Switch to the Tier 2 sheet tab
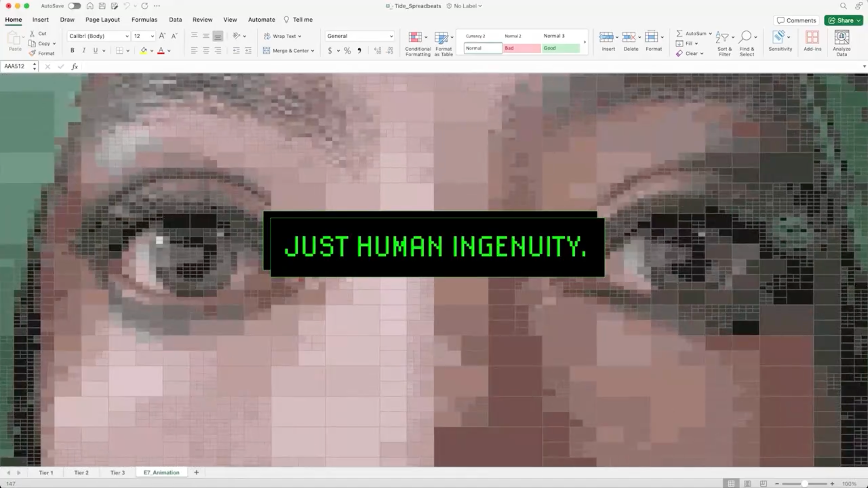Image resolution: width=868 pixels, height=488 pixels. tap(81, 472)
